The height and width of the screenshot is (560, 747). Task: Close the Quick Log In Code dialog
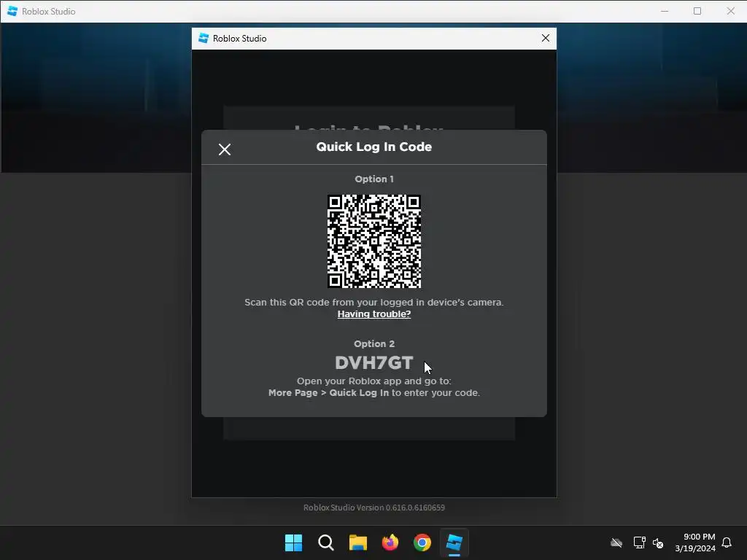pos(225,149)
